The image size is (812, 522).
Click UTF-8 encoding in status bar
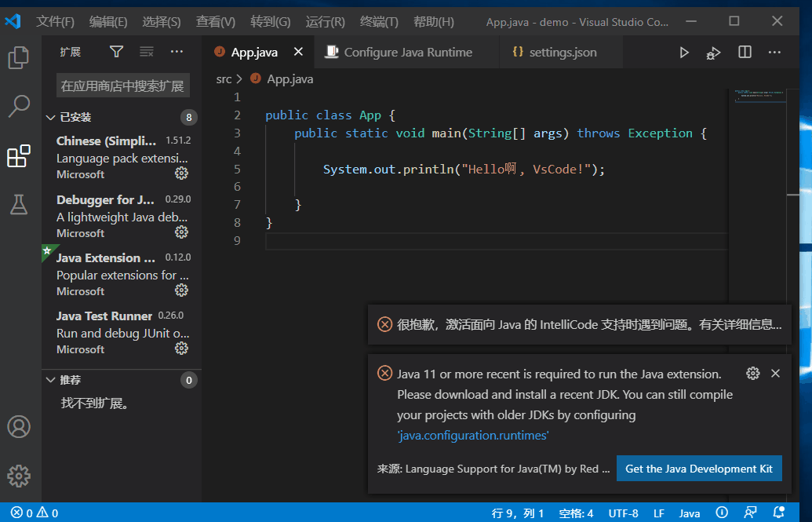[x=623, y=513]
